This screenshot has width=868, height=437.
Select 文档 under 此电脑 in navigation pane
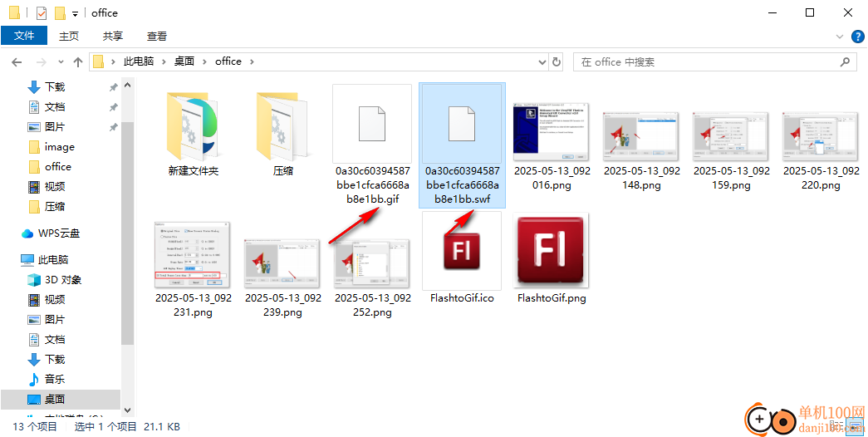pos(55,340)
